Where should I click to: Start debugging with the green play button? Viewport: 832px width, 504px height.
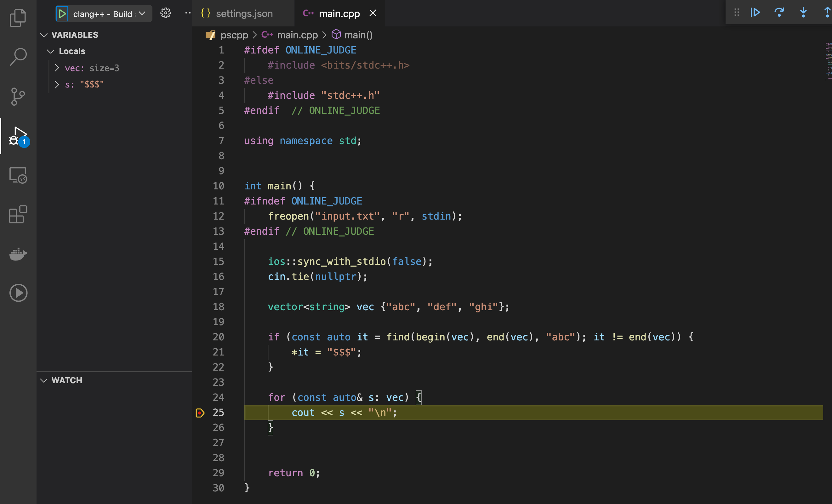pos(62,14)
